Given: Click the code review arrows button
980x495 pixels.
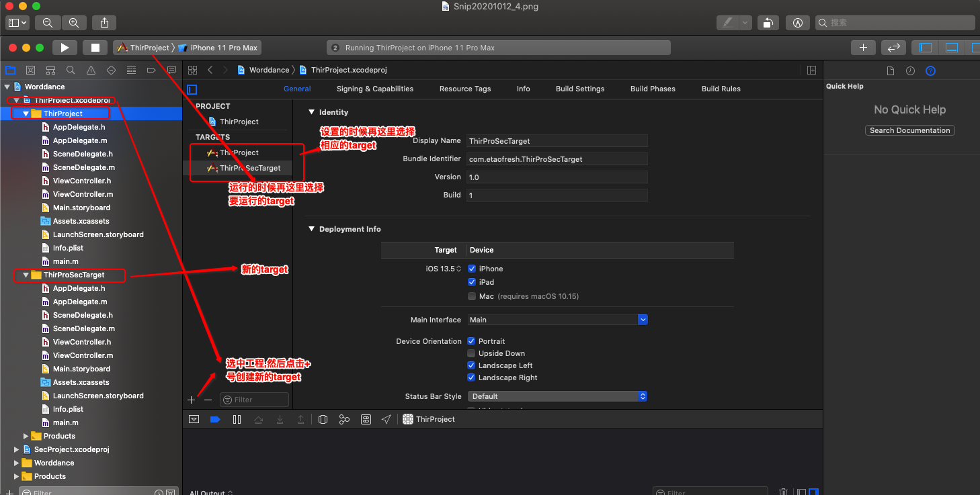Looking at the screenshot, I should pos(893,48).
